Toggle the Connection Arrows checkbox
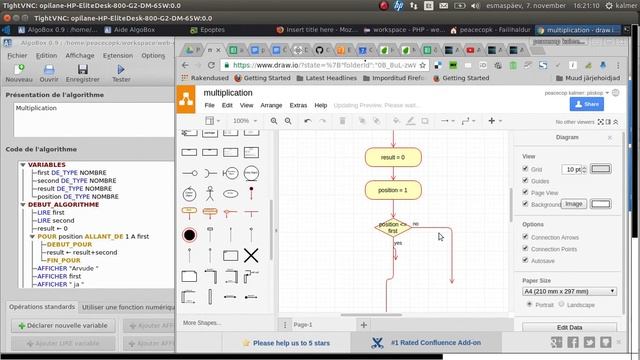This screenshot has width=640, height=360. tap(525, 236)
